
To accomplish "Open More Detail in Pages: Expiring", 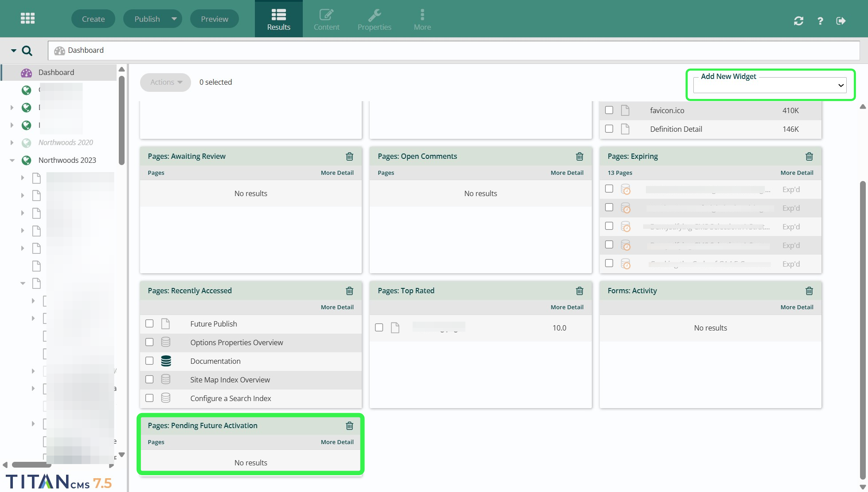I will tap(797, 173).
